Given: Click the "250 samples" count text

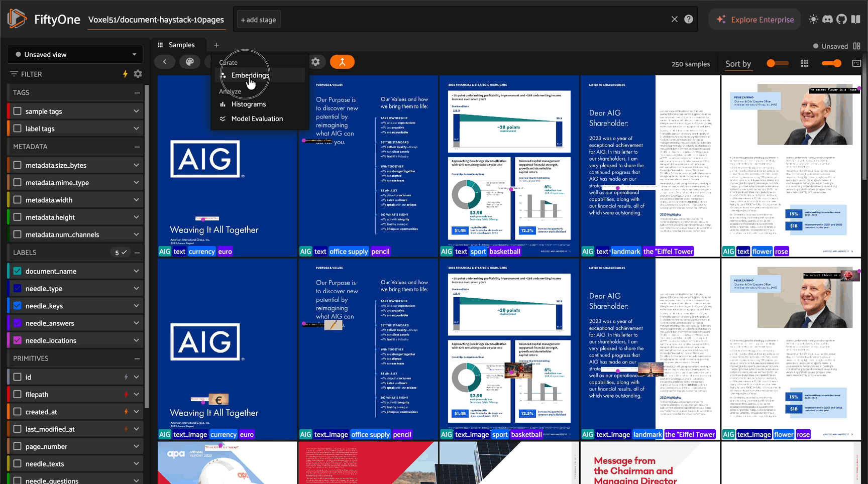Looking at the screenshot, I should [691, 64].
